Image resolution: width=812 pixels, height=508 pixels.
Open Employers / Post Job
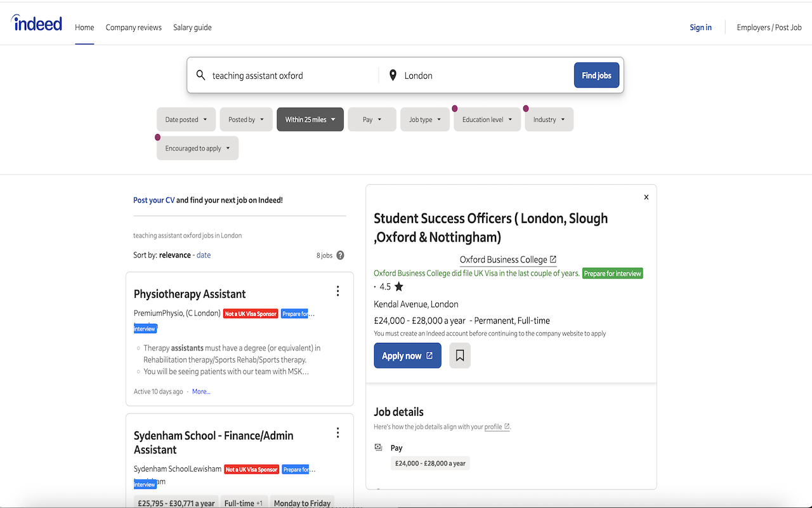click(769, 27)
